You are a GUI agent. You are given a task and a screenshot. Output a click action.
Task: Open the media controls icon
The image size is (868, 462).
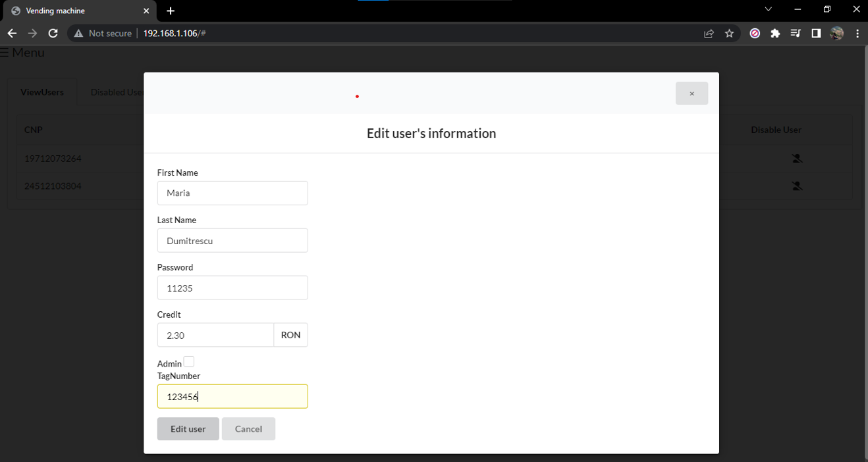coord(796,34)
